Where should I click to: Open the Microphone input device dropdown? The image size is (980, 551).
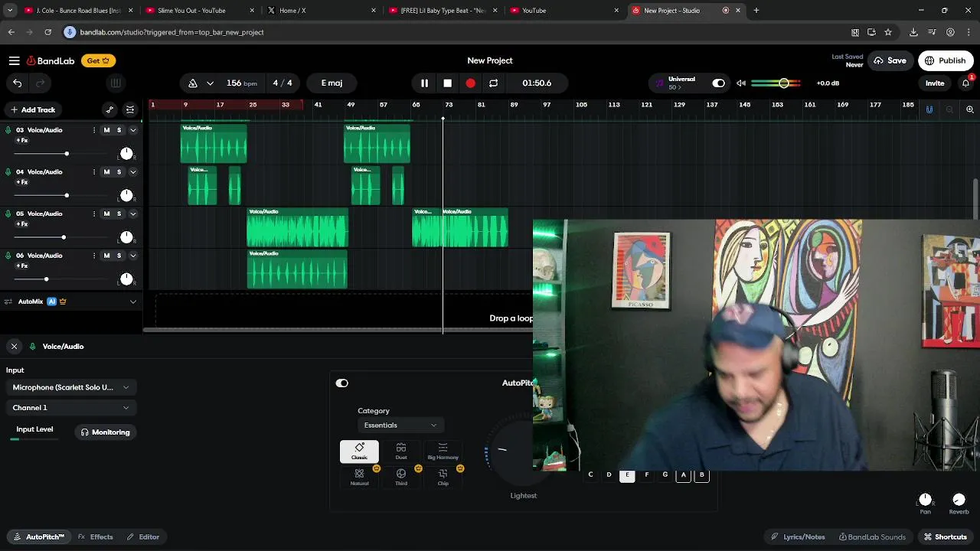click(71, 387)
